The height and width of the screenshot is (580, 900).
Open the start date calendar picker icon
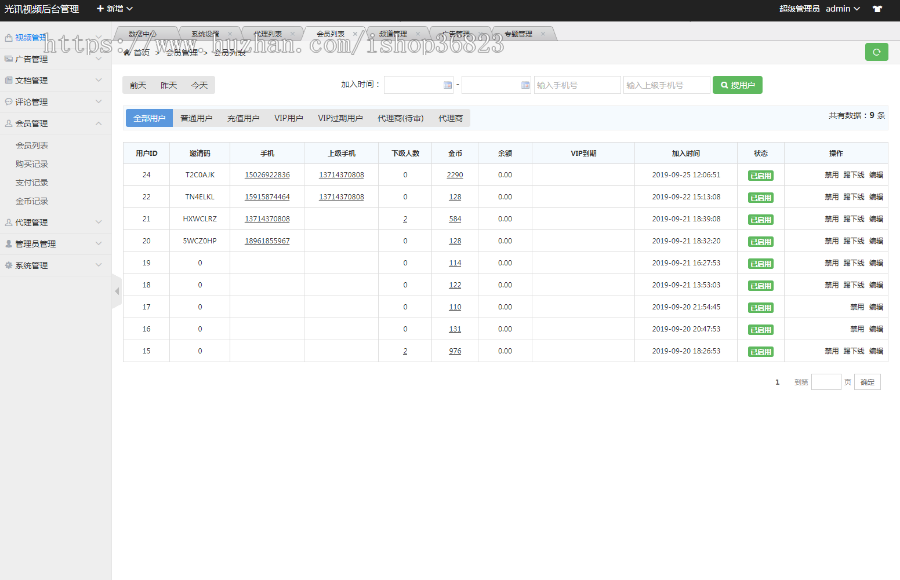(447, 86)
